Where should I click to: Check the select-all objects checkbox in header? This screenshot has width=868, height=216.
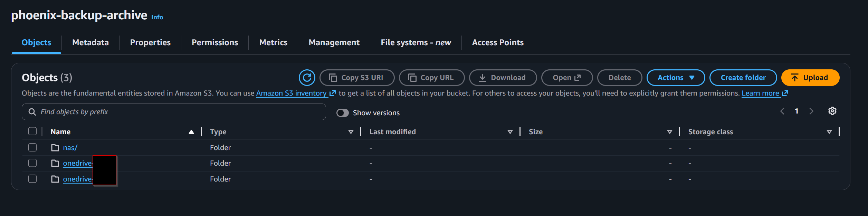tap(32, 131)
